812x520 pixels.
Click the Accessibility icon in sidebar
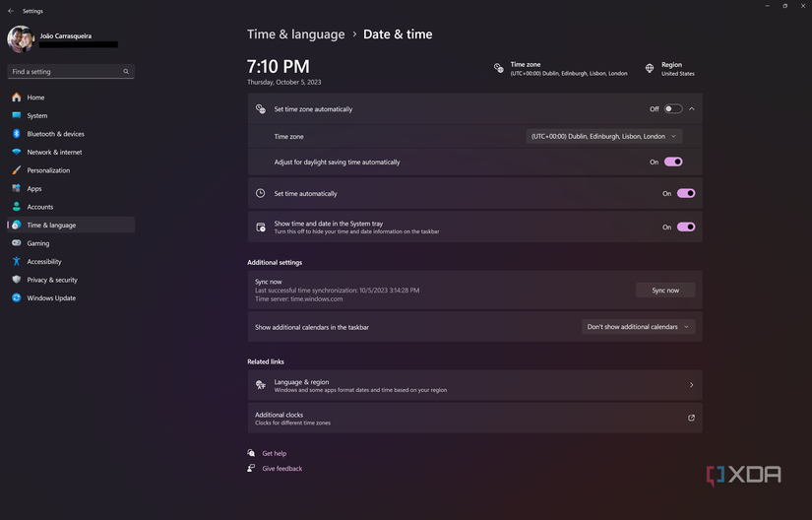17,261
